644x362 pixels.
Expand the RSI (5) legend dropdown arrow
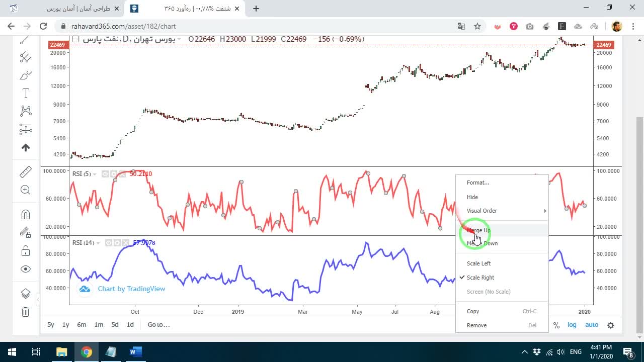pyautogui.click(x=95, y=174)
